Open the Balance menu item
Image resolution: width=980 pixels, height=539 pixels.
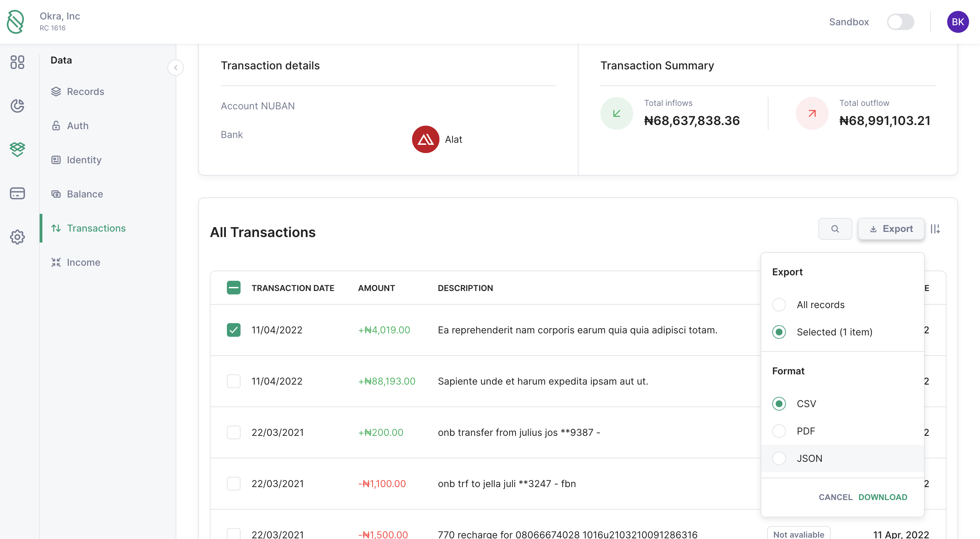85,194
